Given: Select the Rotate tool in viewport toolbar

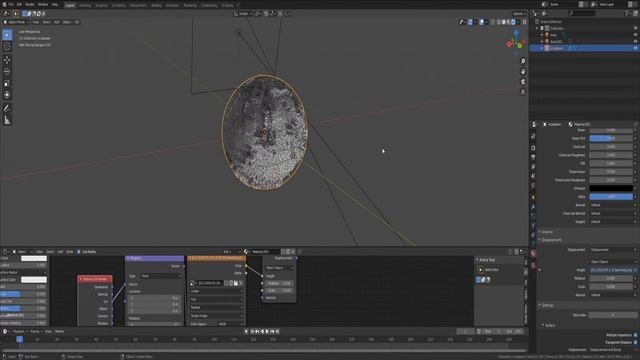Looking at the screenshot, I should coord(7,71).
